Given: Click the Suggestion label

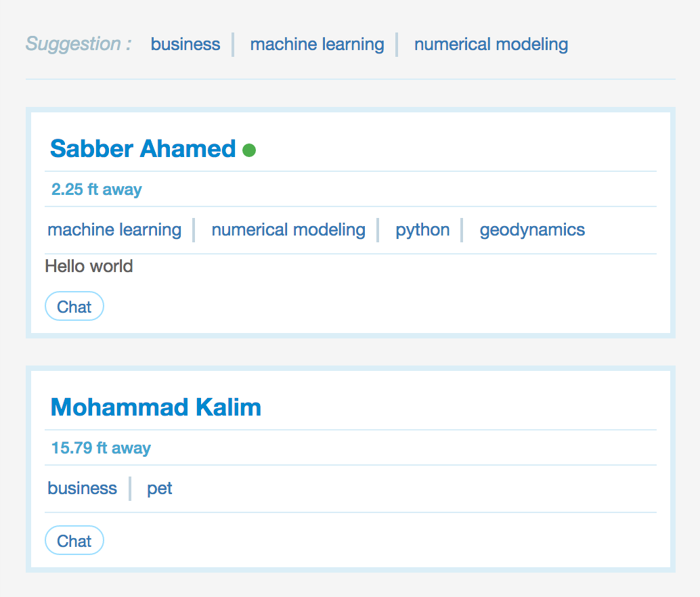Looking at the screenshot, I should tap(79, 45).
